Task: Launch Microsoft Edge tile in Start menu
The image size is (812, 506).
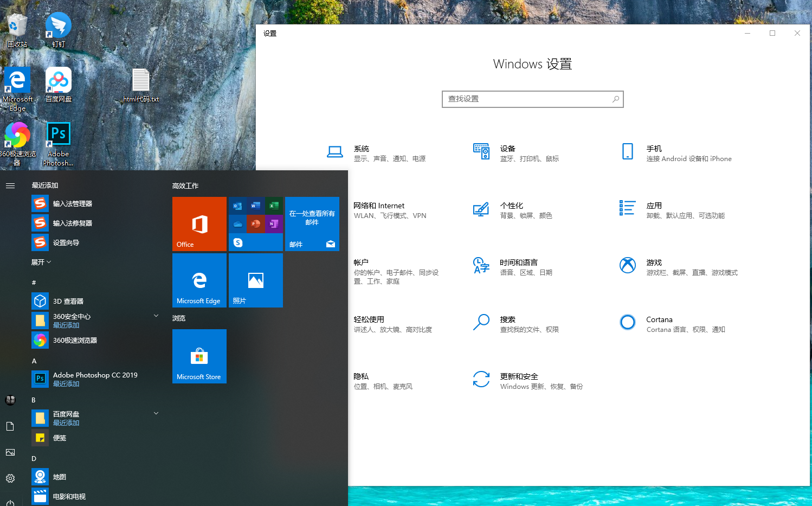Action: pos(199,280)
